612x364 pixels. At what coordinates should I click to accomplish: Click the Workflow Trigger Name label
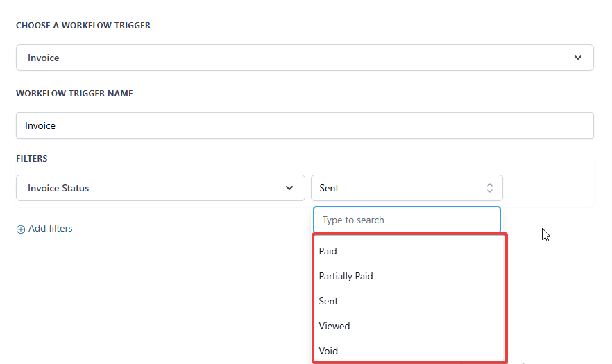click(x=74, y=94)
